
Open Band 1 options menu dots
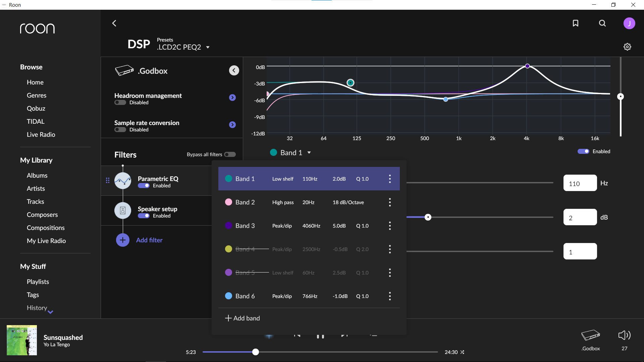390,179
